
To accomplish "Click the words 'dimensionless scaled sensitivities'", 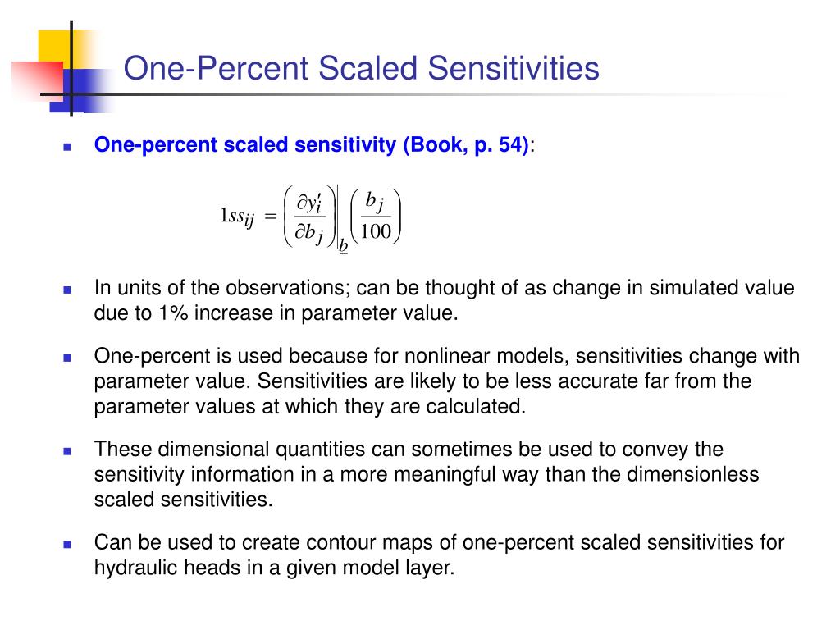I will [427, 487].
